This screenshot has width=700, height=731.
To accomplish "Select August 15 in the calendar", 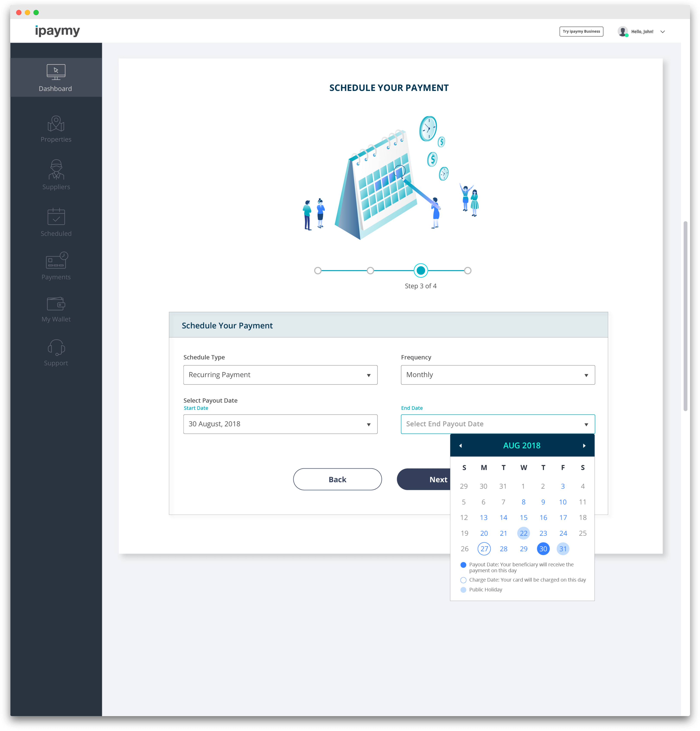I will pyautogui.click(x=523, y=517).
